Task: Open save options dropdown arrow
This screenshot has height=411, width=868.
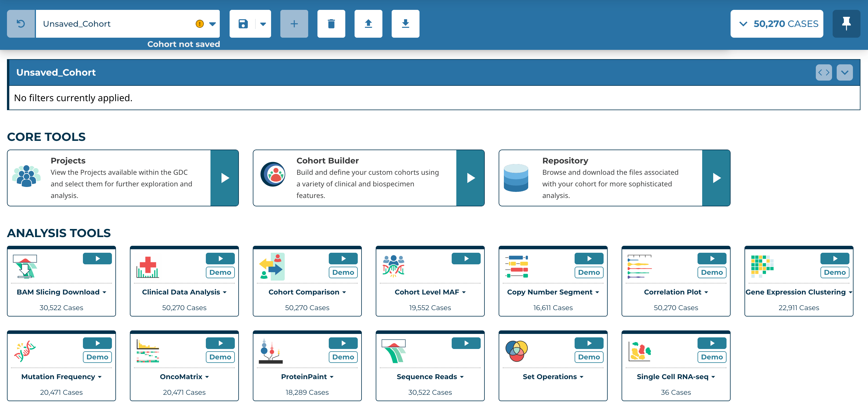Action: click(263, 24)
